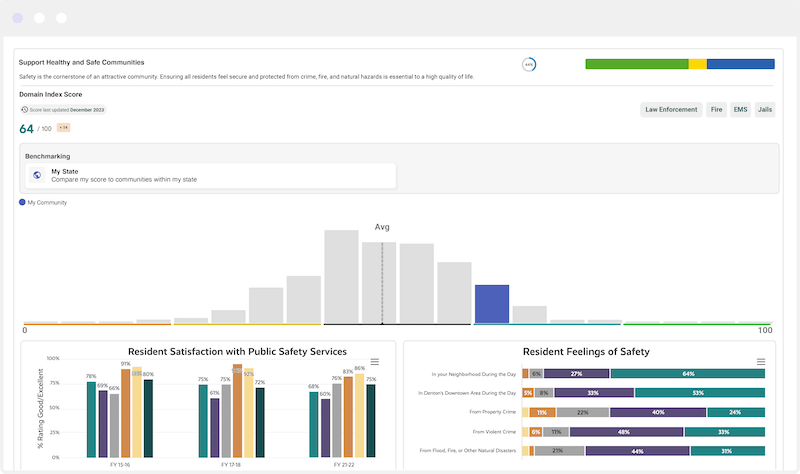This screenshot has width=800, height=474.
Task: Click the blue My Community legend dot
Action: click(22, 202)
